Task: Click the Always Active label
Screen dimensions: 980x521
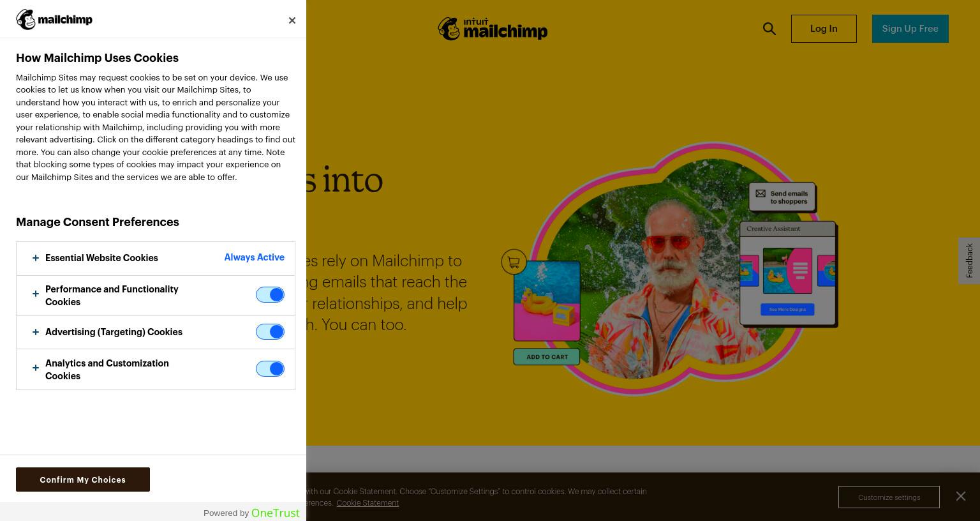Action: click(x=255, y=257)
